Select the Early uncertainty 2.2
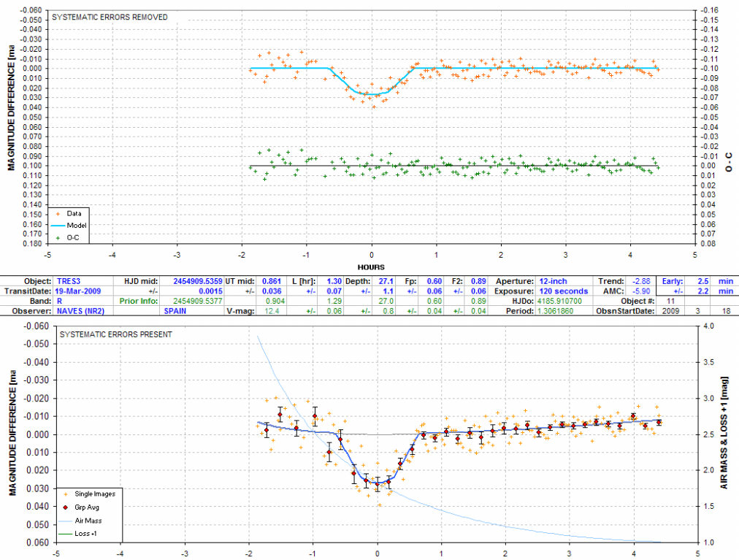The height and width of the screenshot is (560, 739). [x=703, y=291]
